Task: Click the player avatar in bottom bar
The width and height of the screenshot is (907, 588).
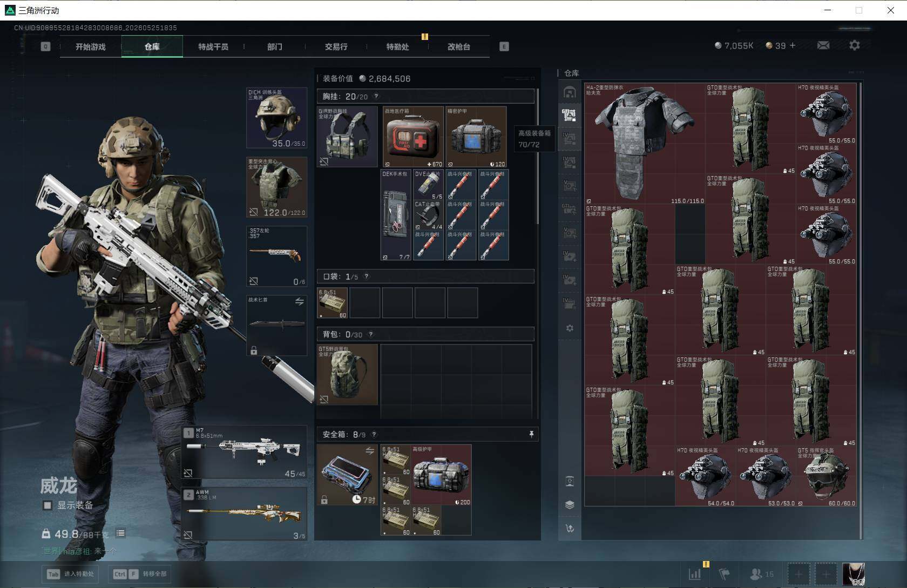Action: coord(854,574)
